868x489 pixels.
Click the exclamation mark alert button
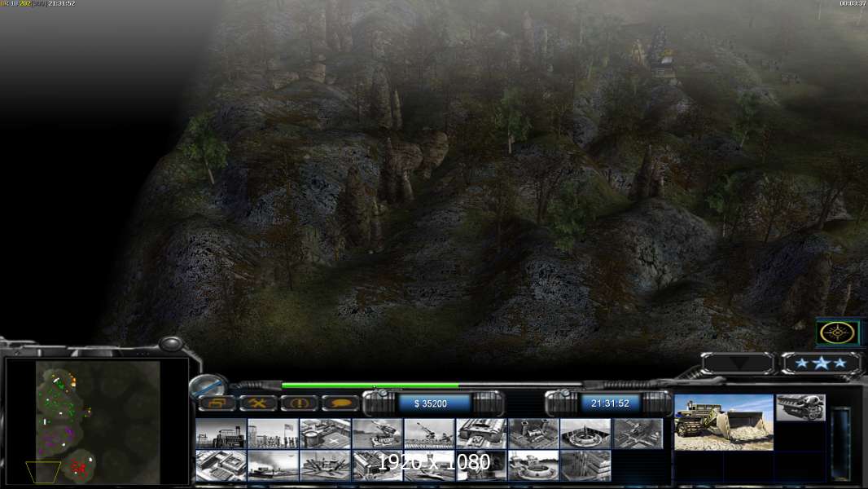coord(299,403)
